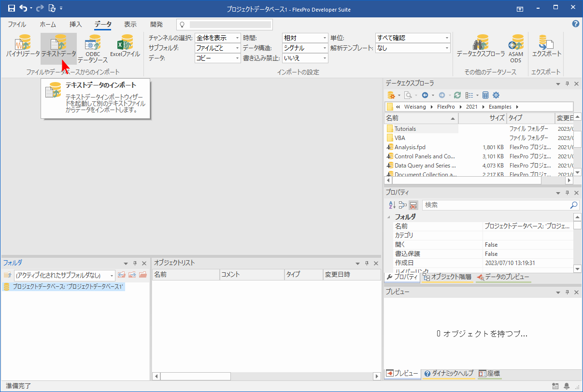Collapse the フォルダ group in properties
Image resolution: width=583 pixels, height=392 pixels.
[x=389, y=217]
